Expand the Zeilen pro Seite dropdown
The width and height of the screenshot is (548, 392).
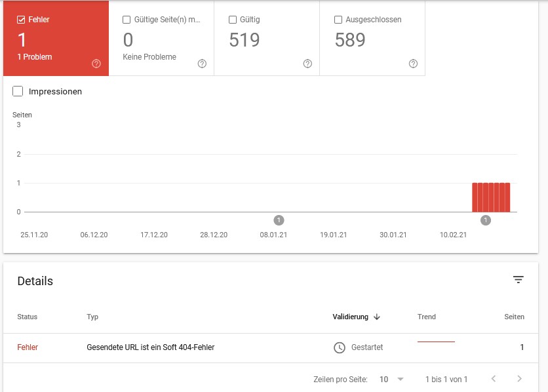(x=391, y=379)
